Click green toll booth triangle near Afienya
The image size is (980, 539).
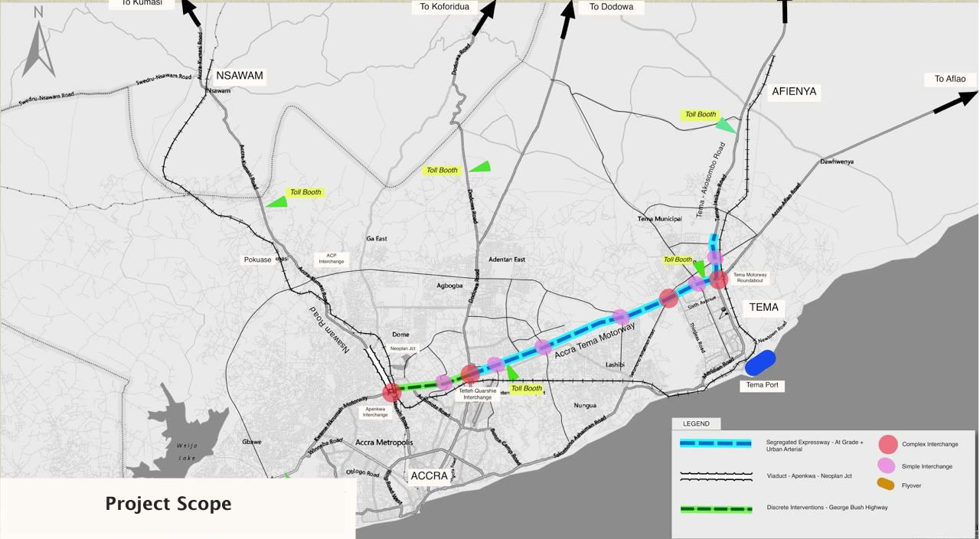point(726,125)
